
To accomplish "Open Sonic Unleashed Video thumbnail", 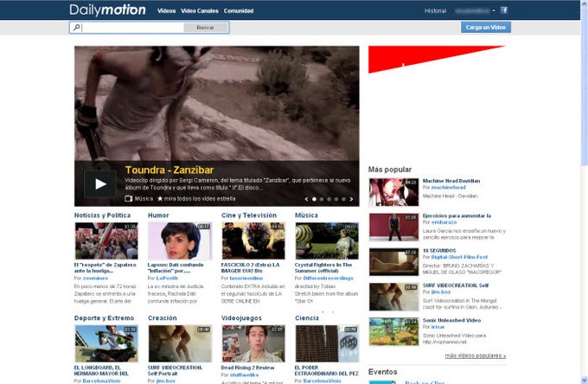I will 393,331.
